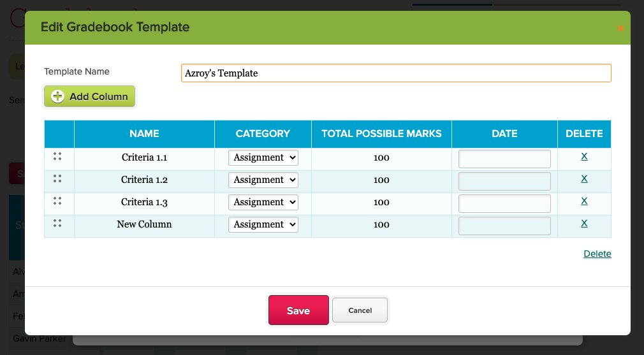The width and height of the screenshot is (644, 355).
Task: Click the Delete template link
Action: click(x=597, y=254)
